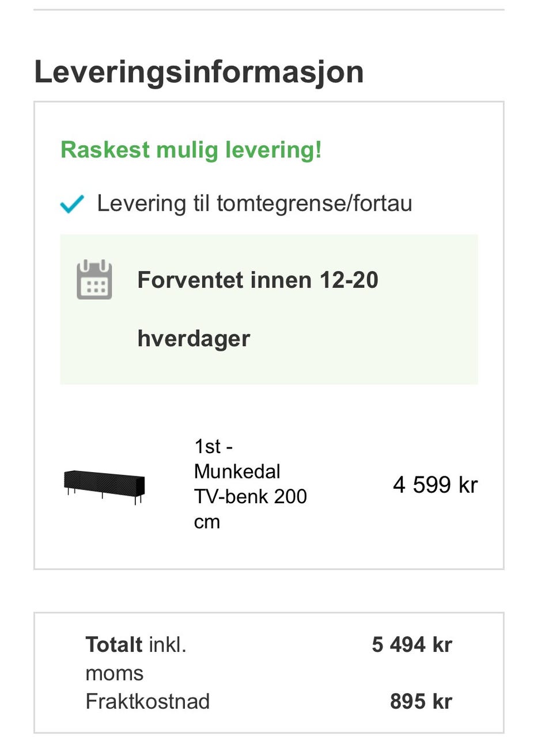Click the total amount '5 494 kr'

point(412,645)
